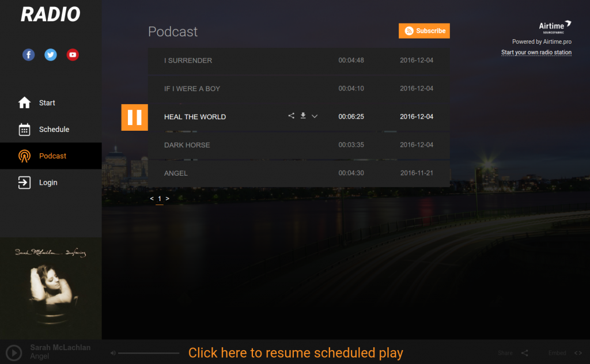Adjust the volume slider in the player bar
Screen dimensions: 590x364
pyautogui.click(x=150, y=352)
